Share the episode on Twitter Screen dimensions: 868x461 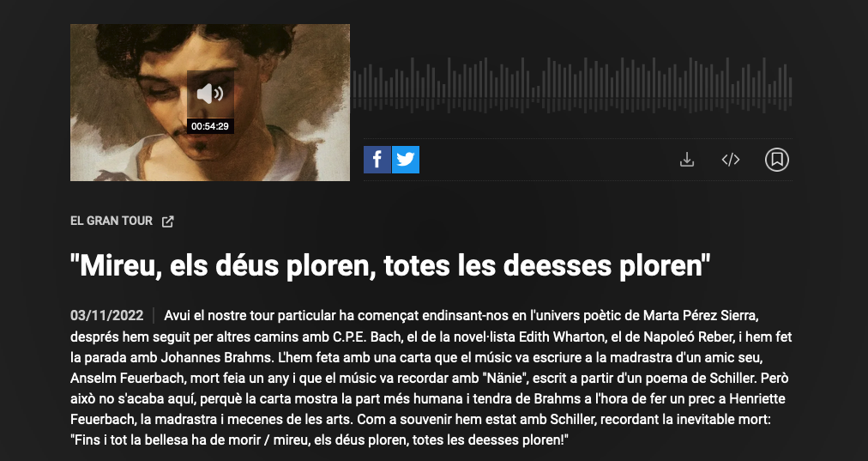click(406, 160)
